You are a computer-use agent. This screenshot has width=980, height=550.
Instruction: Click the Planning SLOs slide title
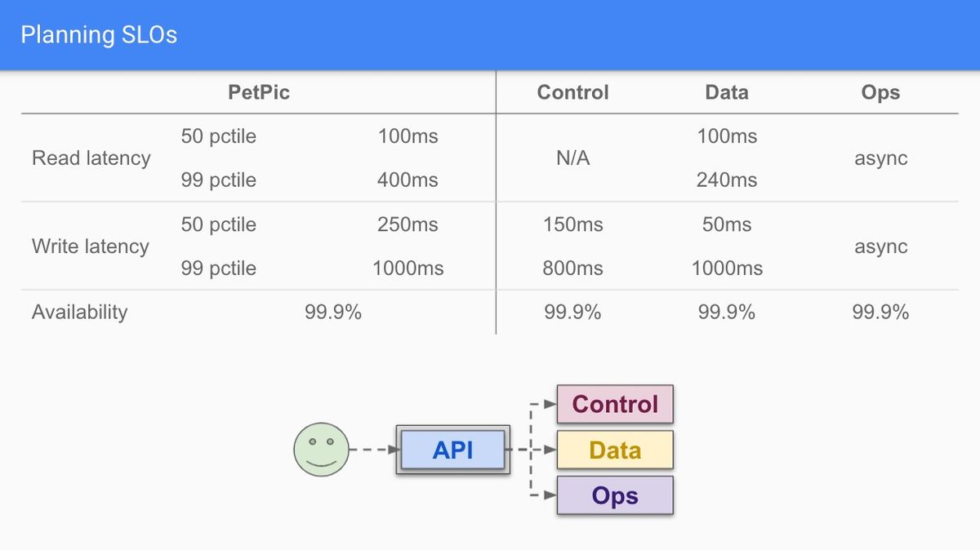pyautogui.click(x=99, y=35)
